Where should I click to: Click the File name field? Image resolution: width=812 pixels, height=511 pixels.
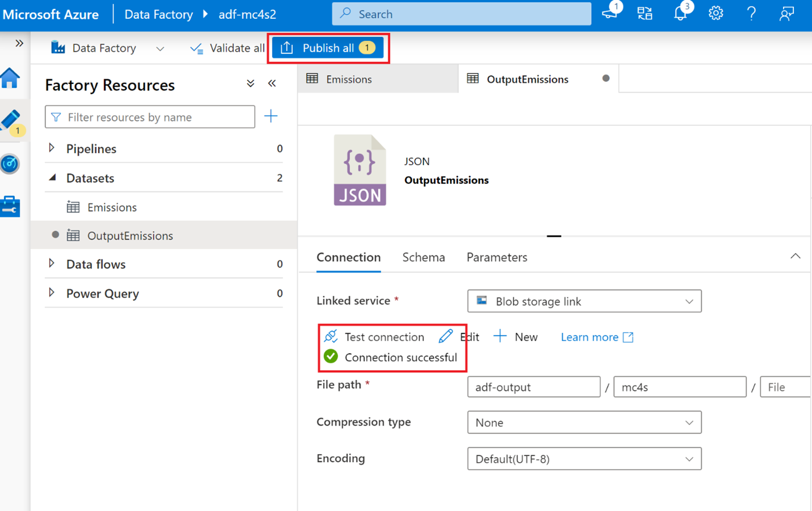[785, 387]
